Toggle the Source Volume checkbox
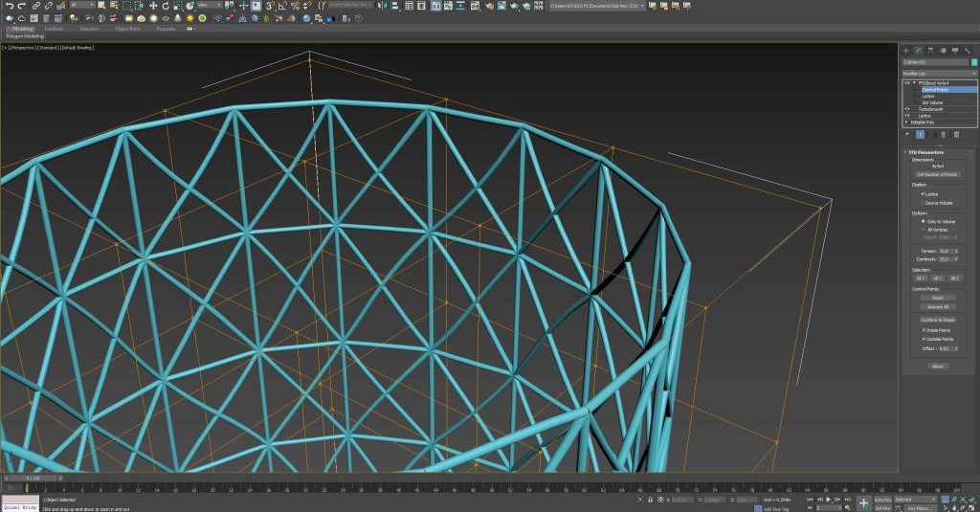Viewport: 980px width, 512px height. 923,203
